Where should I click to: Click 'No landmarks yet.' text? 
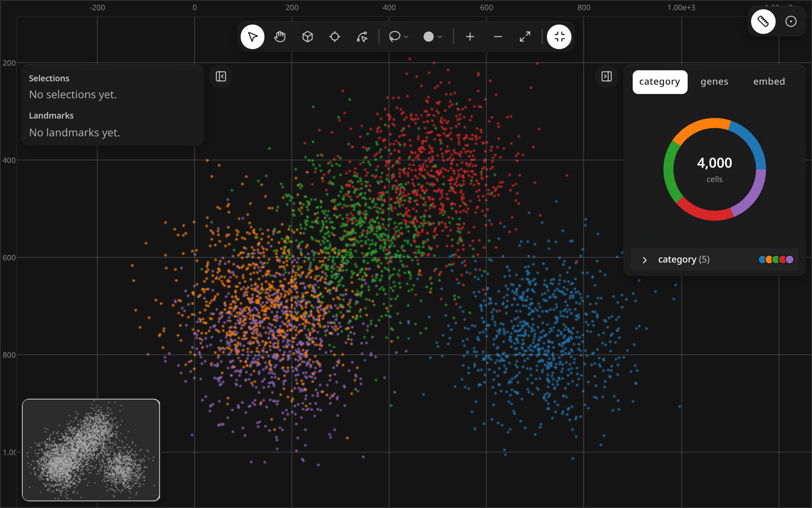pos(74,133)
